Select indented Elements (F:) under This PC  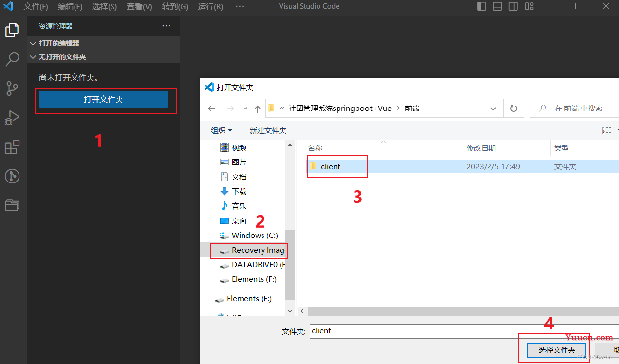pyautogui.click(x=248, y=279)
